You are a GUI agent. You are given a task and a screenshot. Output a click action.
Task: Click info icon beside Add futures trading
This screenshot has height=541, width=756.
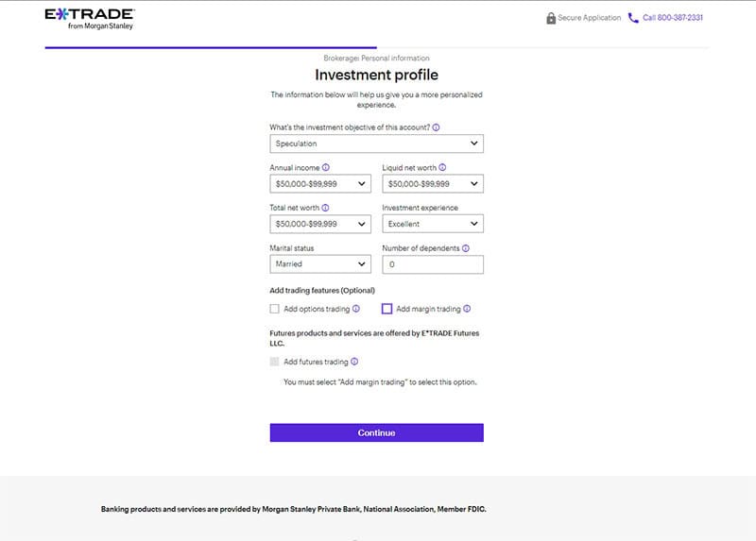coord(354,362)
